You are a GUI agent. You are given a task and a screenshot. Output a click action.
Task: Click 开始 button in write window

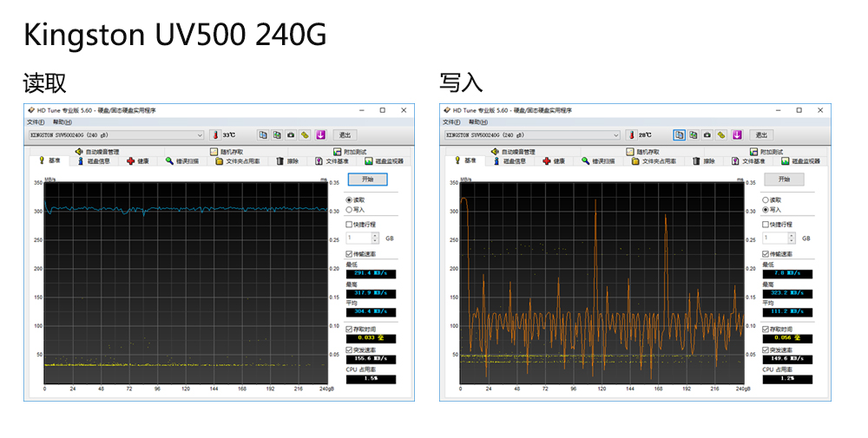click(784, 180)
